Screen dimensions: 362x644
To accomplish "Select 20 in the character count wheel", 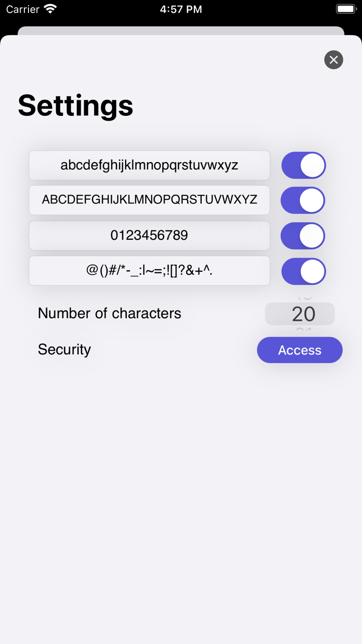I will coord(299,314).
